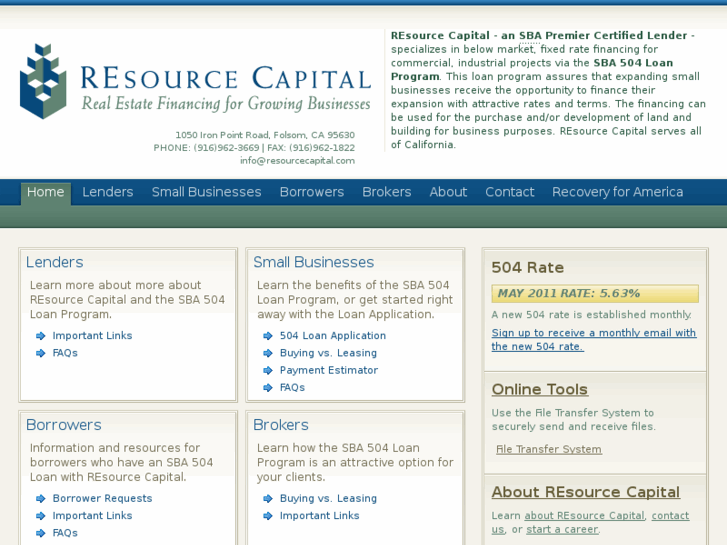
Task: Open Important Links under Lenders
Action: pyautogui.click(x=92, y=335)
